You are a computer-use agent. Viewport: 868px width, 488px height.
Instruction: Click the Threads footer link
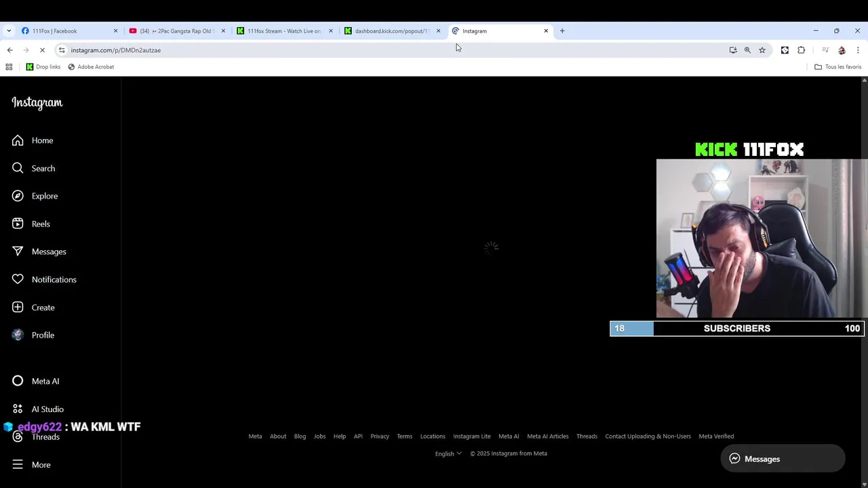[587, 436]
